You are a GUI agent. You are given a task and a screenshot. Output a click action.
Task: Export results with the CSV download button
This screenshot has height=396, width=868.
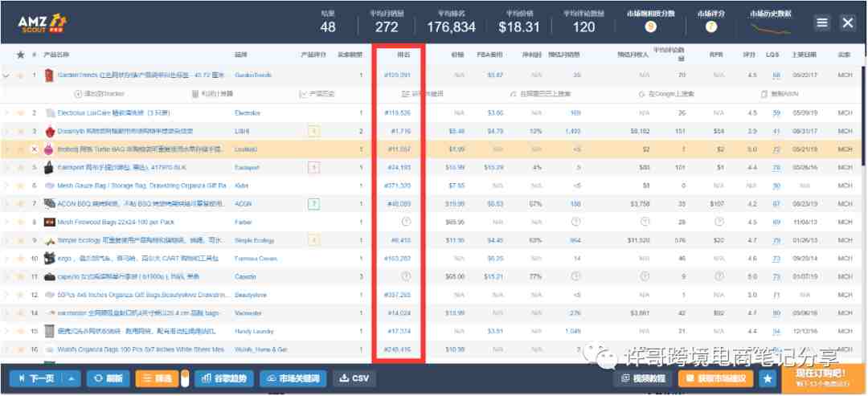(354, 379)
